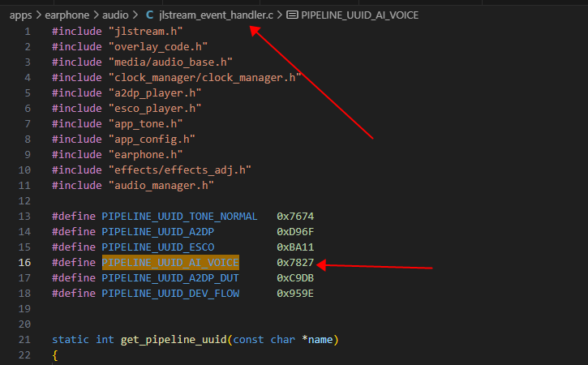Click the constant symbol icon in breadcrumb
Image resolution: width=588 pixels, height=365 pixels.
coord(292,15)
